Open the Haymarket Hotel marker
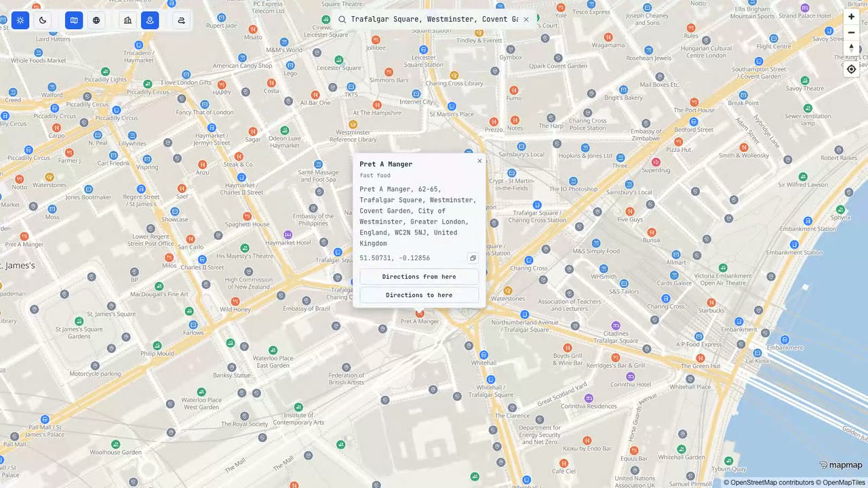This screenshot has width=868, height=488. tap(288, 235)
